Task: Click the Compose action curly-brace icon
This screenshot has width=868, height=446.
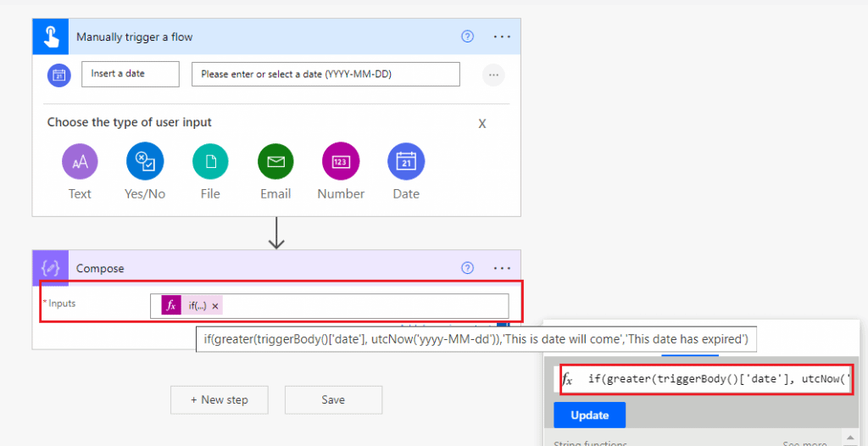Action: pos(50,268)
